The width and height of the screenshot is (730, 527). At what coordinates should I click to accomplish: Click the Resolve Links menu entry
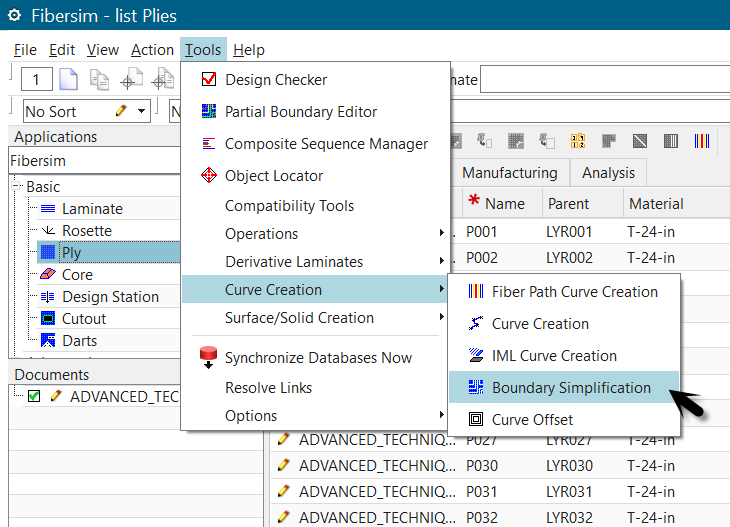[x=268, y=388]
